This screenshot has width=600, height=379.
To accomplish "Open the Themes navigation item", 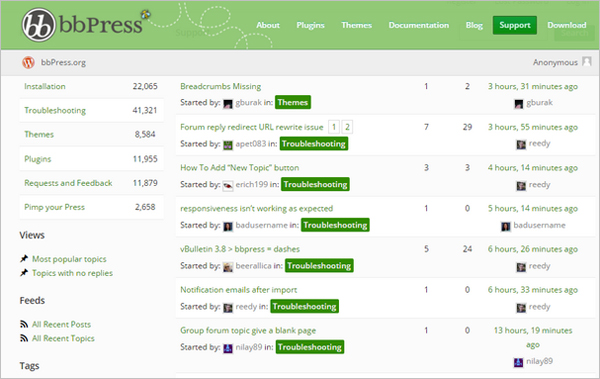I will coord(356,25).
